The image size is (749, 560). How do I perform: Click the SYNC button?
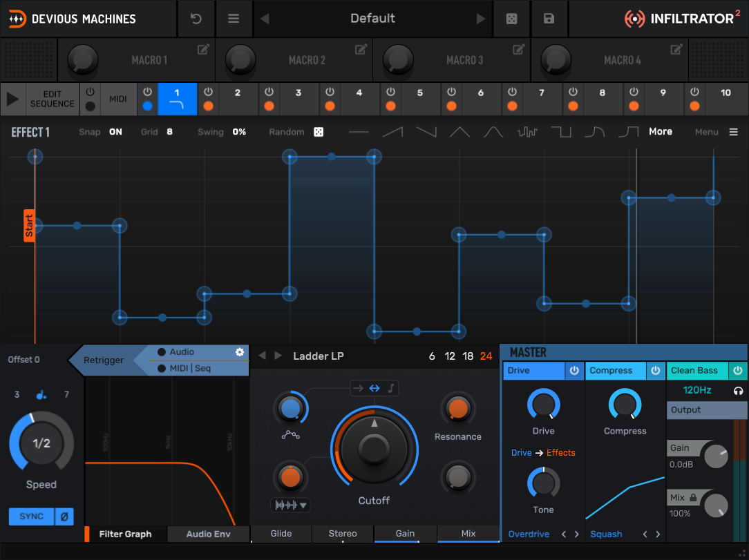coord(31,516)
